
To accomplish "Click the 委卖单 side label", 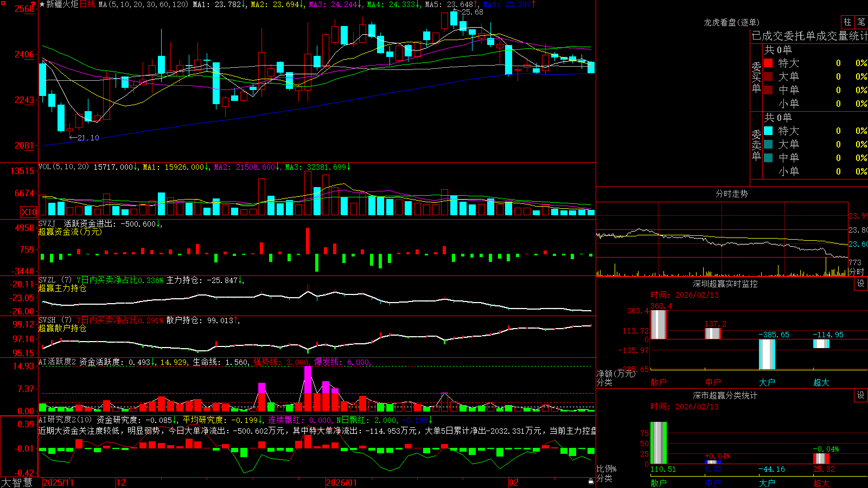I will tap(756, 145).
